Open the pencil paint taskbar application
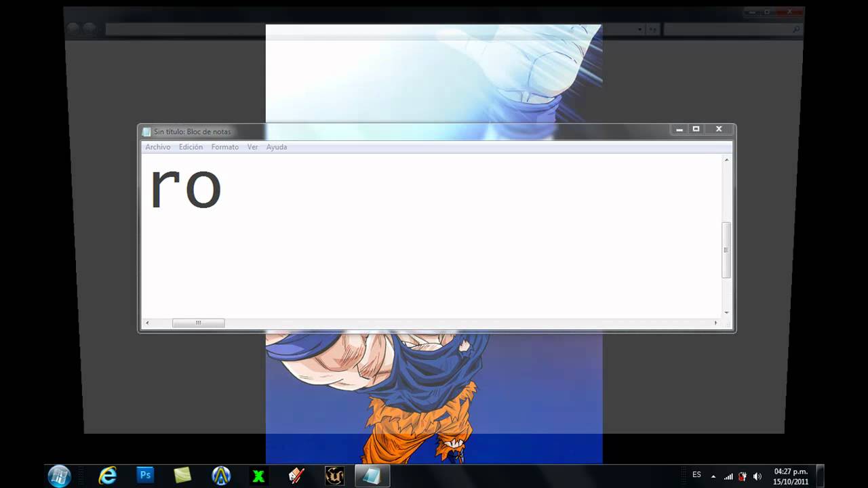Image resolution: width=868 pixels, height=488 pixels. tap(296, 476)
